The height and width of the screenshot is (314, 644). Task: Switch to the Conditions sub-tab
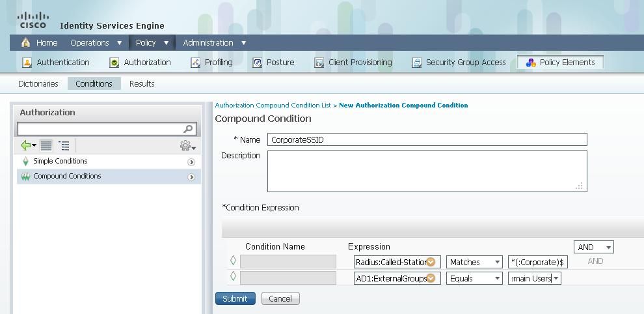pyautogui.click(x=94, y=83)
